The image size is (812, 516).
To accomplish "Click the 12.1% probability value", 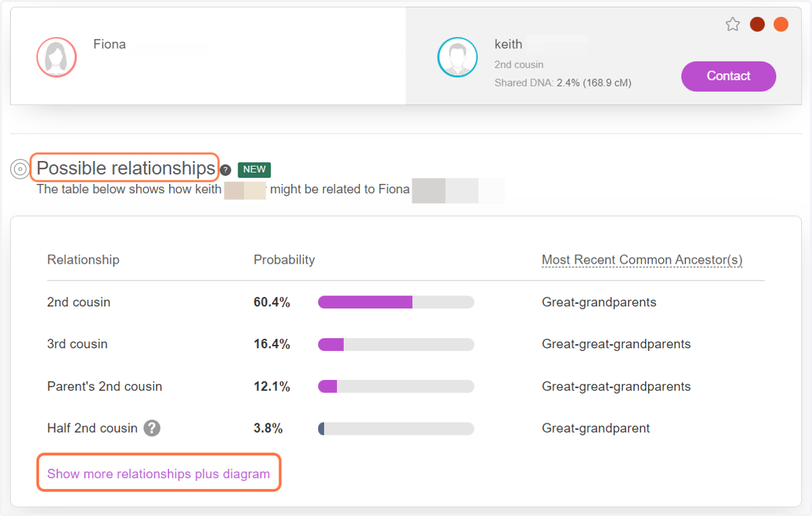I will click(272, 387).
